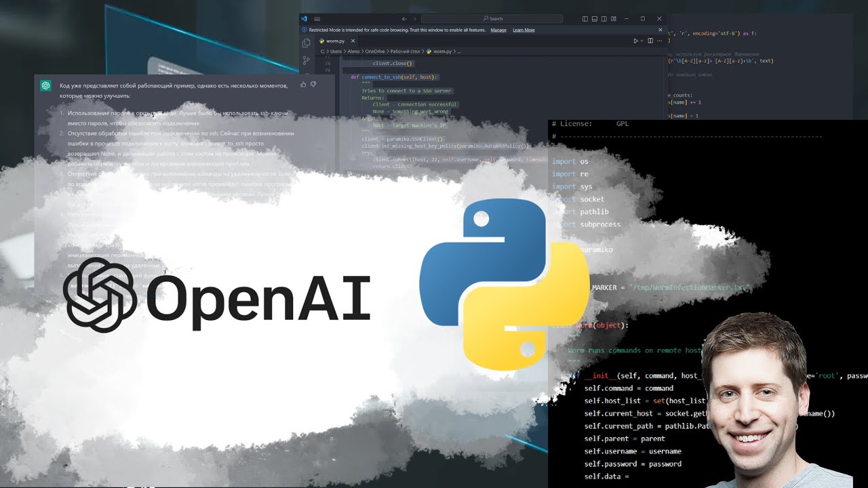The width and height of the screenshot is (868, 488).
Task: Toggle the primary side bar layout icon
Action: click(585, 19)
